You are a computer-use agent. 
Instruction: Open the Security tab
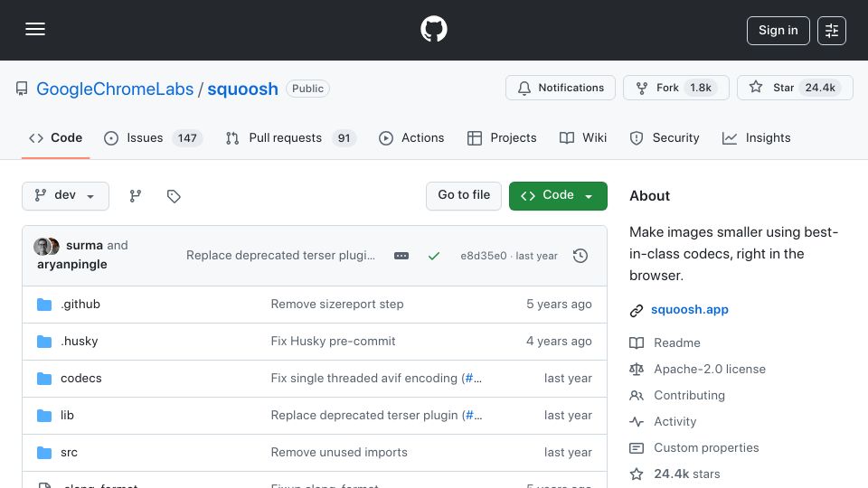pos(665,137)
